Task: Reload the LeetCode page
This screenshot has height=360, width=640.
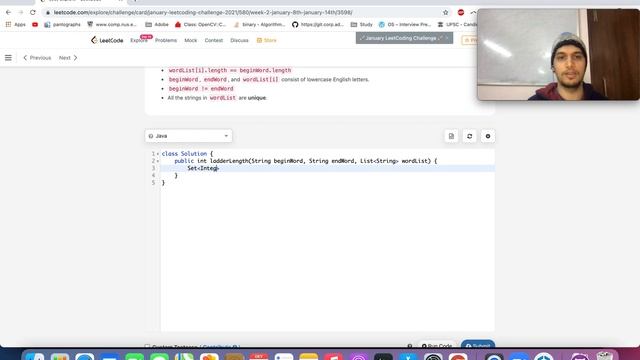Action: (x=33, y=13)
